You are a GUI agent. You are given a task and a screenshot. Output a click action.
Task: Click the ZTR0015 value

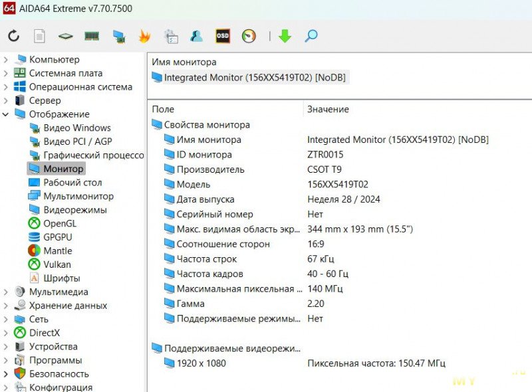pos(325,155)
